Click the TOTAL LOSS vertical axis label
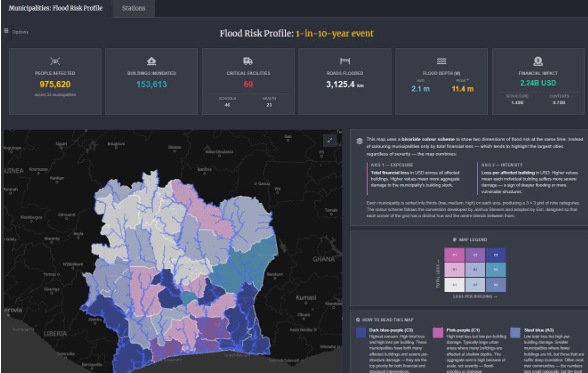This screenshot has width=588, height=373. point(438,274)
